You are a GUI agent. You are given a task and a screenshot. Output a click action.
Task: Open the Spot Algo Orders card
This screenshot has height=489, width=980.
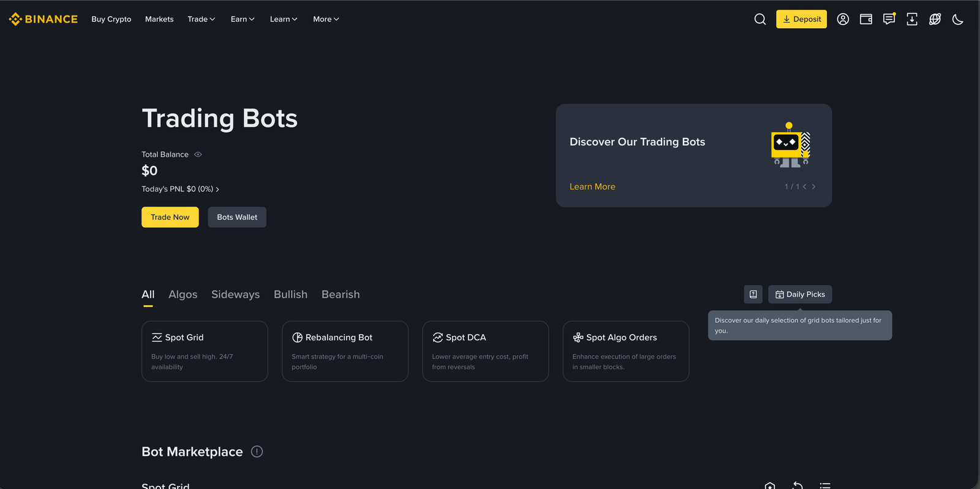click(626, 351)
